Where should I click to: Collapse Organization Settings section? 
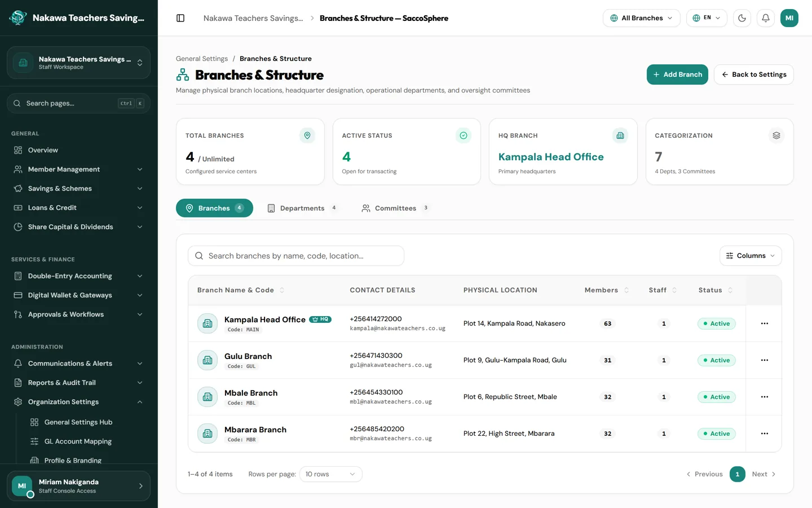click(78, 402)
